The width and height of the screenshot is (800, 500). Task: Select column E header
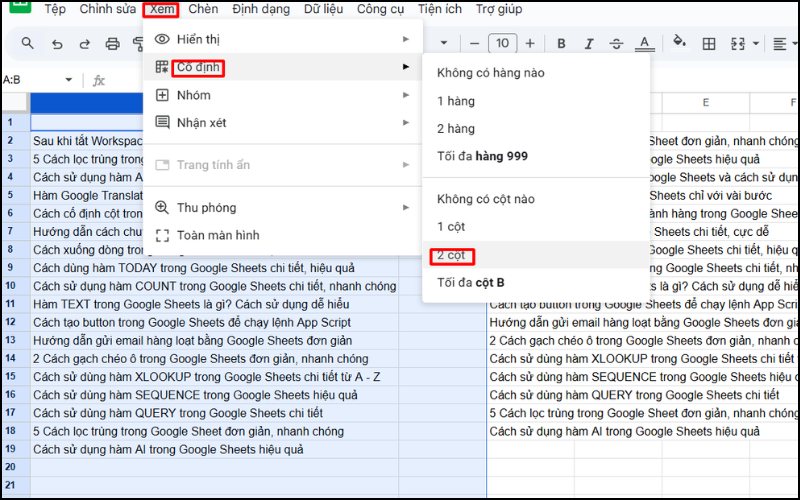(706, 103)
